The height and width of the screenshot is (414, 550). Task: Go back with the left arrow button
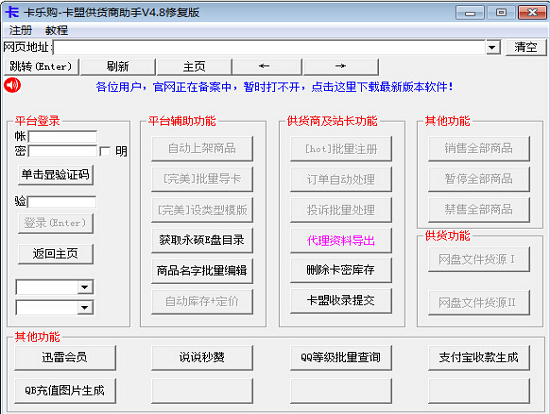[x=266, y=66]
